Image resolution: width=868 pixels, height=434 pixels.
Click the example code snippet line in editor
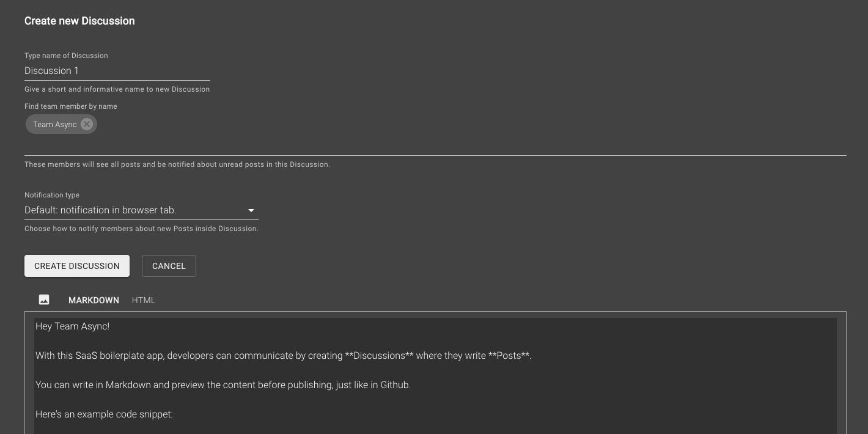click(104, 414)
